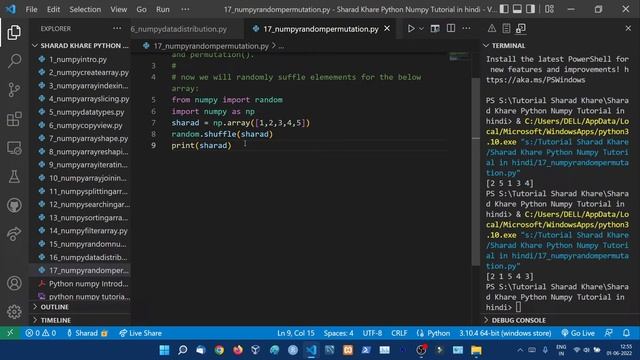Image resolution: width=640 pixels, height=360 pixels.
Task: Change line ending via CRLF
Action: point(399,333)
